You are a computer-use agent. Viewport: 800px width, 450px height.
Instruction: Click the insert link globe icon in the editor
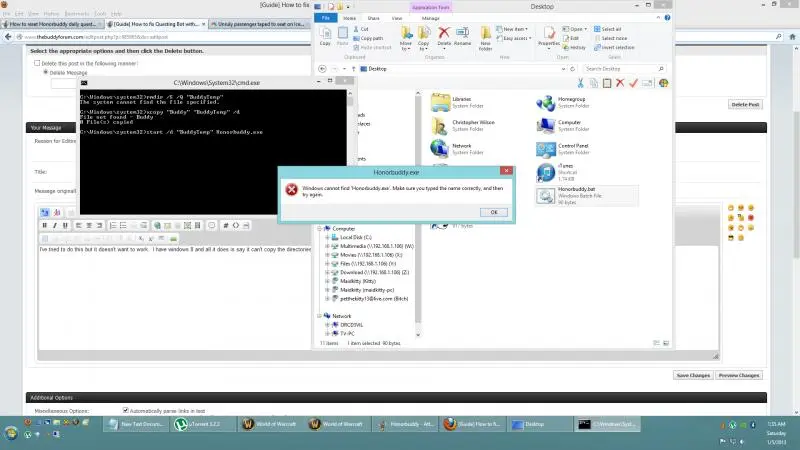pos(157,225)
